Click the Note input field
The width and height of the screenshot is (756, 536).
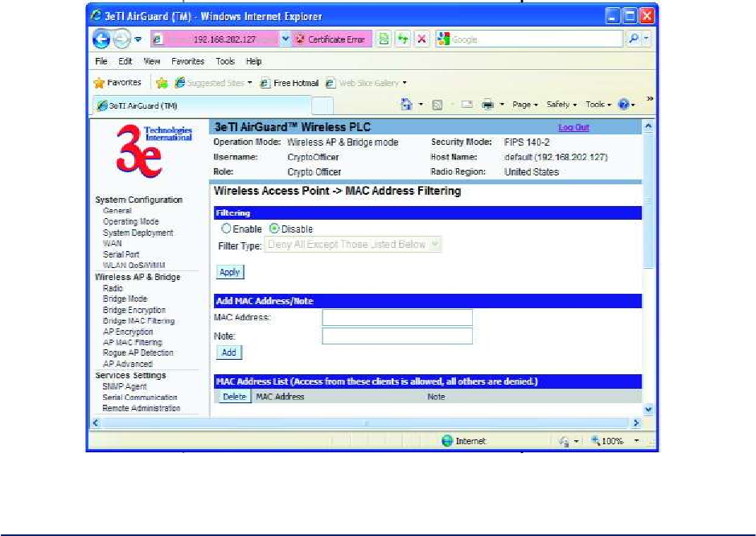(x=397, y=336)
